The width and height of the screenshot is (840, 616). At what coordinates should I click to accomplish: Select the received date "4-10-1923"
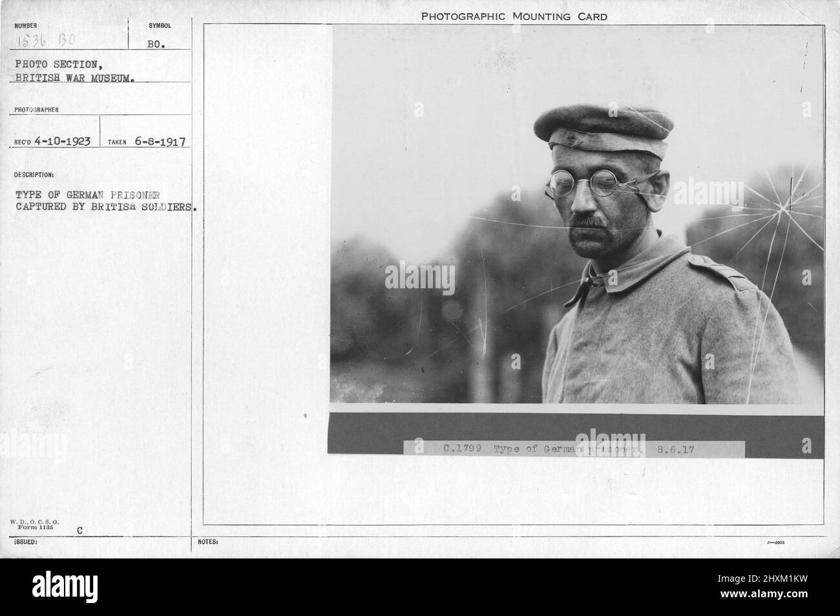[x=64, y=142]
